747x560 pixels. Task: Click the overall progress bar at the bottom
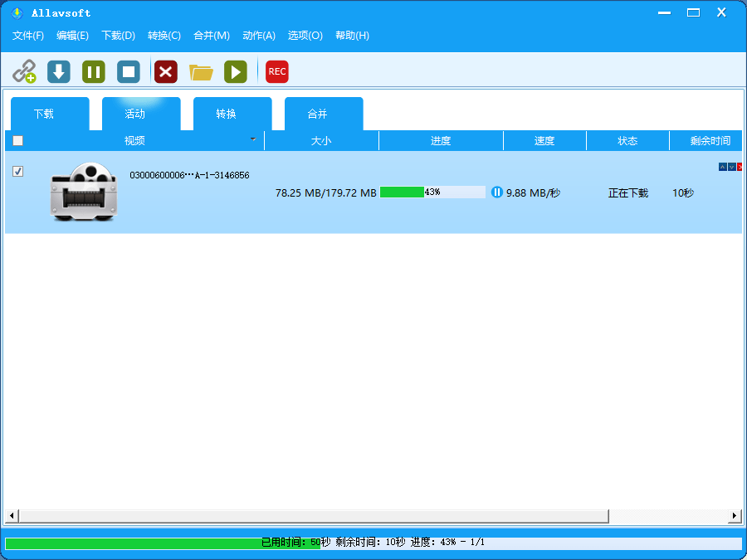click(373, 543)
